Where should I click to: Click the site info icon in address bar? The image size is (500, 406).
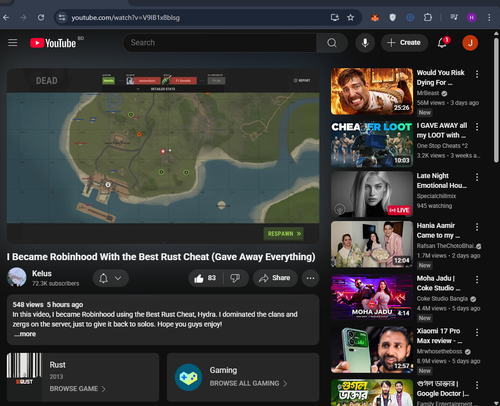click(62, 17)
